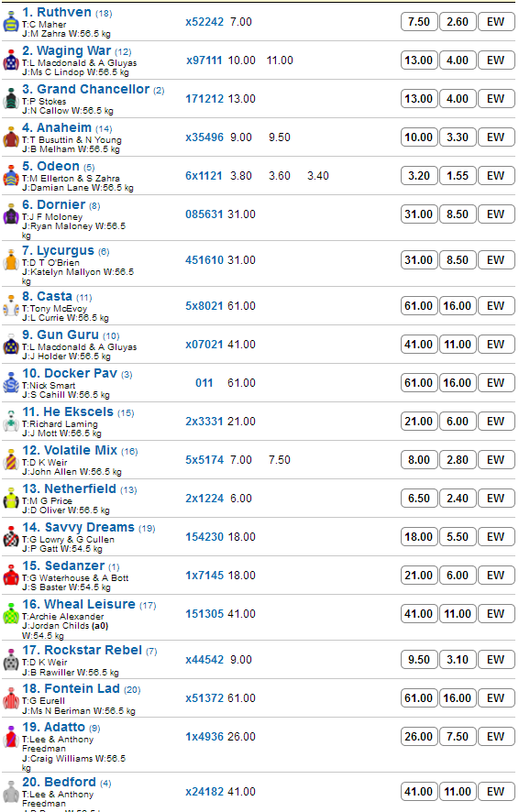
Task: Click Waging War's jockey silks icon
Action: [11, 60]
